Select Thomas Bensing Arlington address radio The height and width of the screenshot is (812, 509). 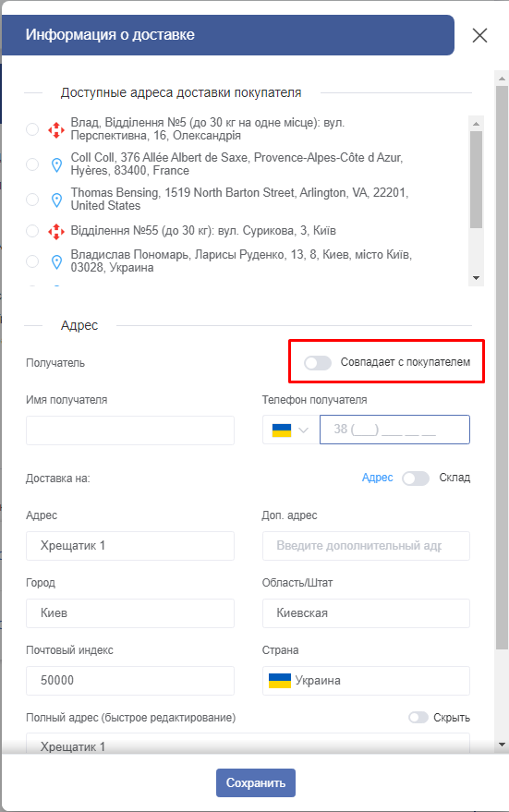(x=32, y=200)
